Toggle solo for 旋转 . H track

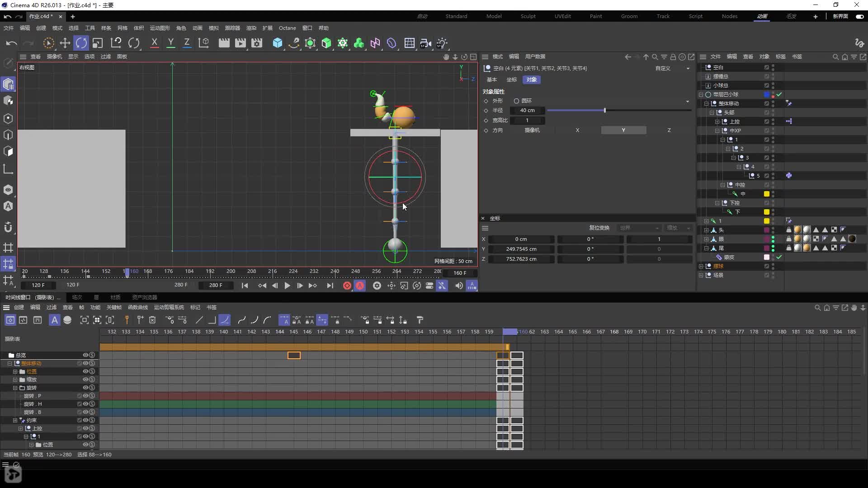92,404
